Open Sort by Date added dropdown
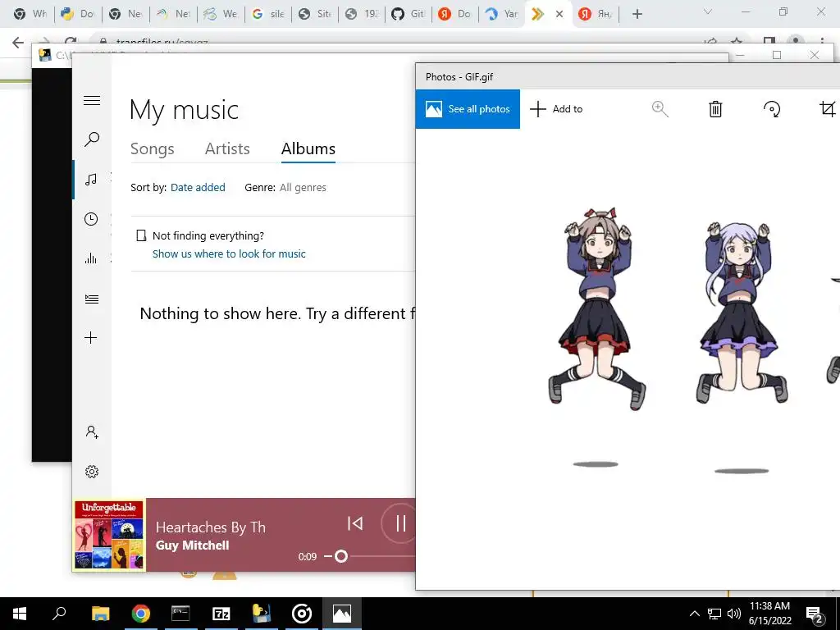840x630 pixels. point(198,188)
